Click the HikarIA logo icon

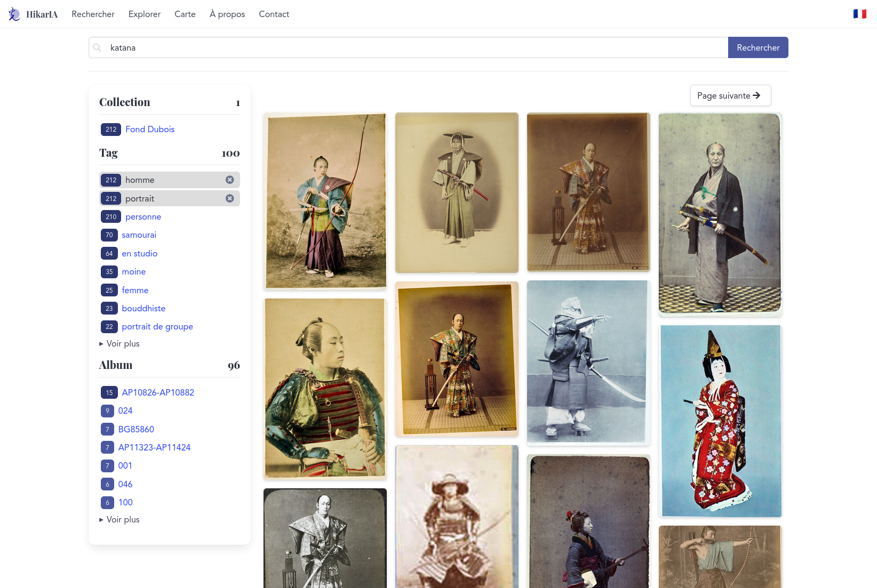[x=14, y=14]
